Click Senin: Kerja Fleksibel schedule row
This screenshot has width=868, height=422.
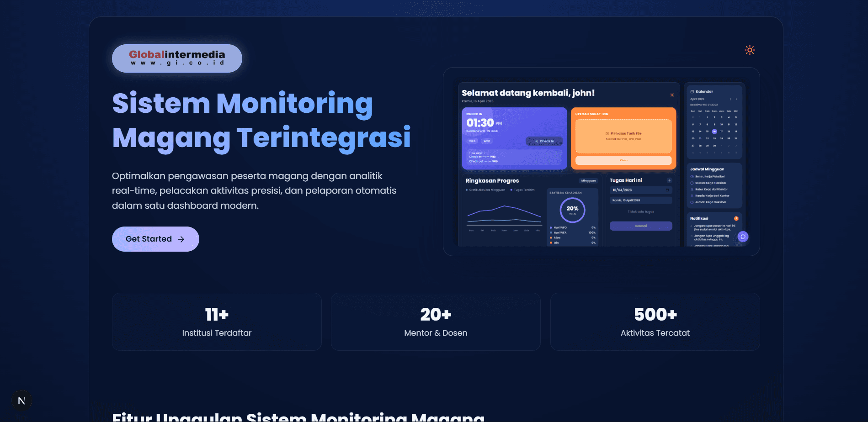(707, 176)
